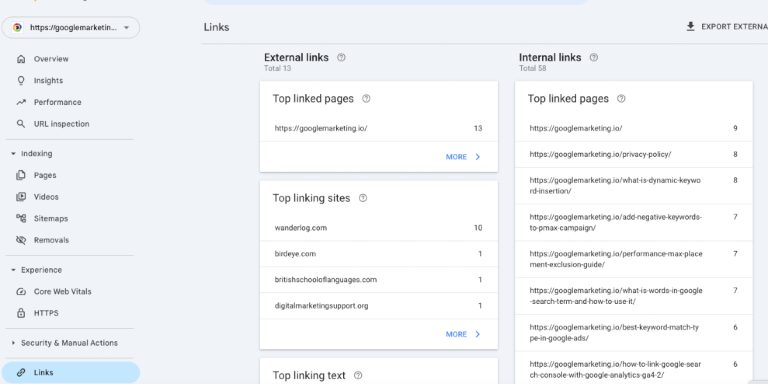Collapse the Indexing section

pos(13,154)
